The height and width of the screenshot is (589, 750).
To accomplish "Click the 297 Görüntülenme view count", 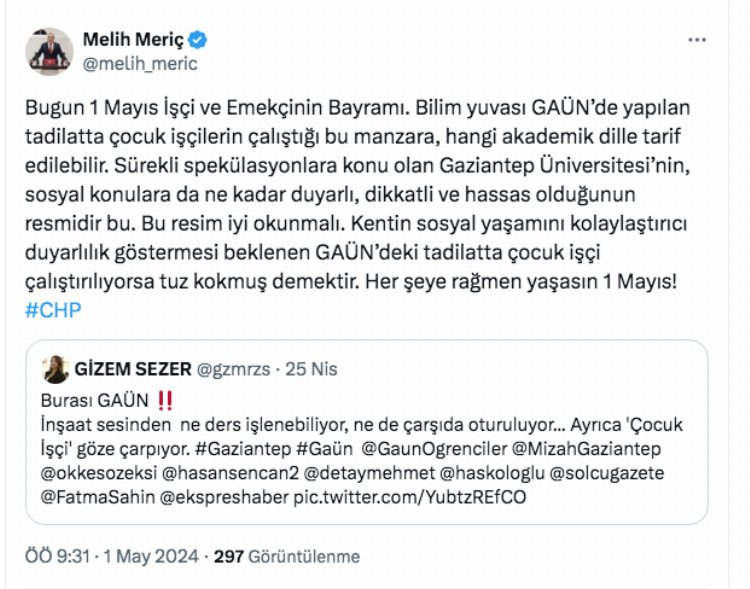I will pyautogui.click(x=287, y=556).
